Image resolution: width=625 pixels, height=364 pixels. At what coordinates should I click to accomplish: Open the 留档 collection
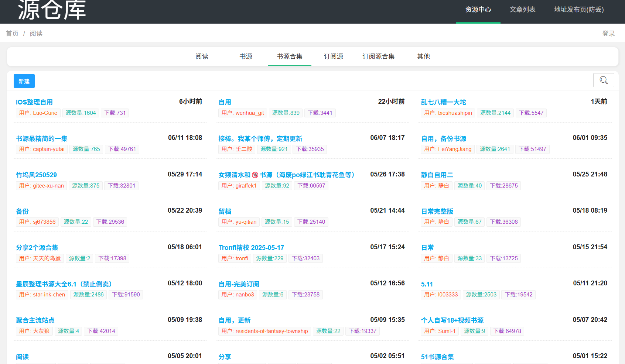(225, 212)
